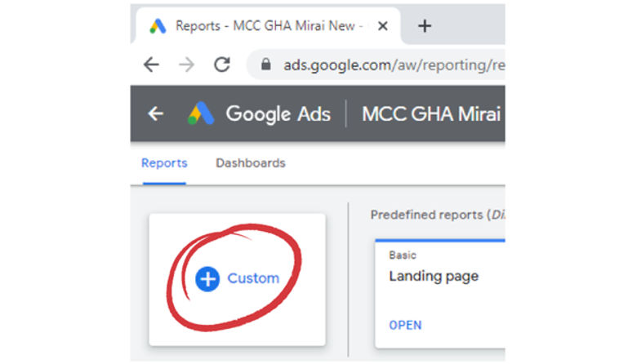637x364 pixels.
Task: Click the Custom report label
Action: [253, 278]
